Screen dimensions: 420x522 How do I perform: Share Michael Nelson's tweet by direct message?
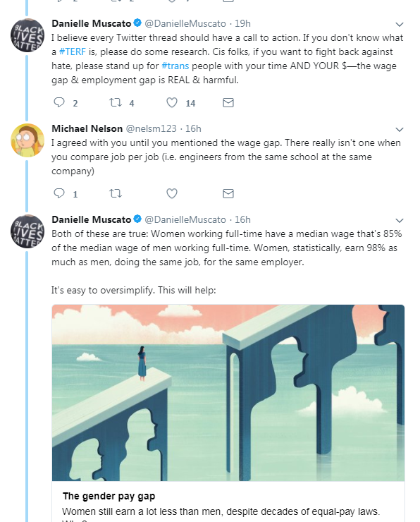(228, 193)
